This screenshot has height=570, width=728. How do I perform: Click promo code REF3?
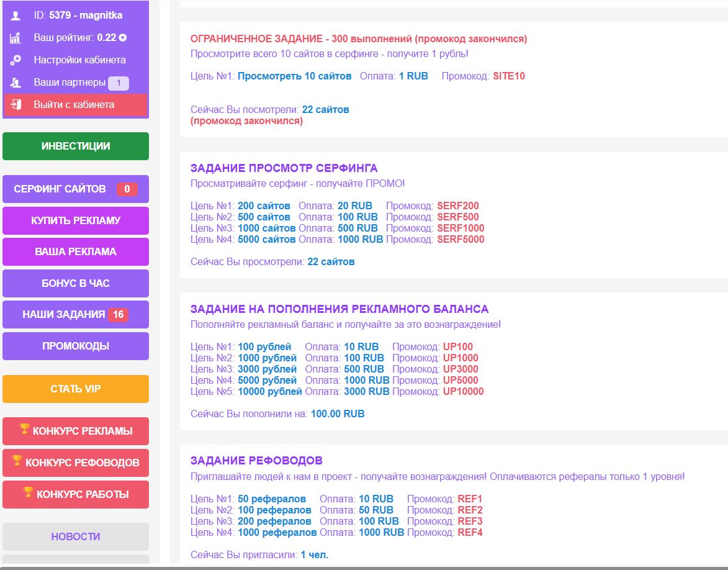[470, 521]
